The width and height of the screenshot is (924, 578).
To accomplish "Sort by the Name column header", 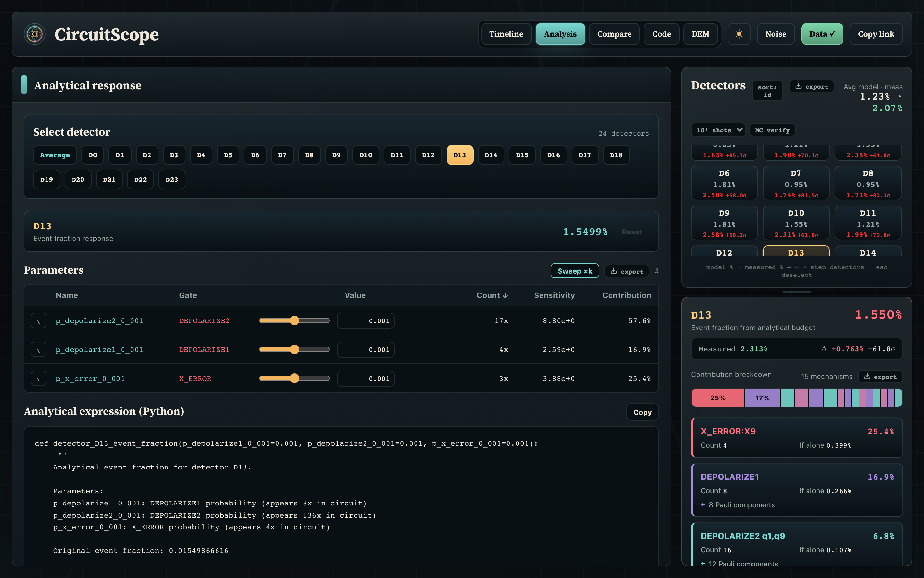I will [67, 295].
